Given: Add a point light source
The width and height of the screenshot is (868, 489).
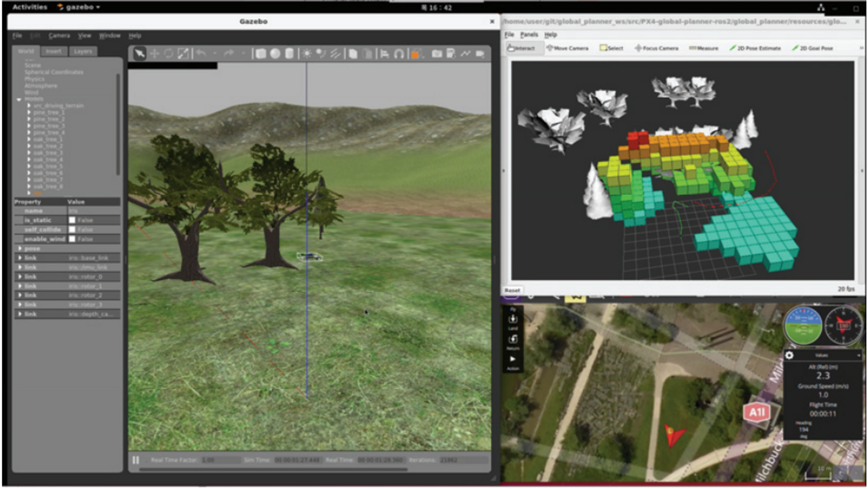Looking at the screenshot, I should click(306, 53).
